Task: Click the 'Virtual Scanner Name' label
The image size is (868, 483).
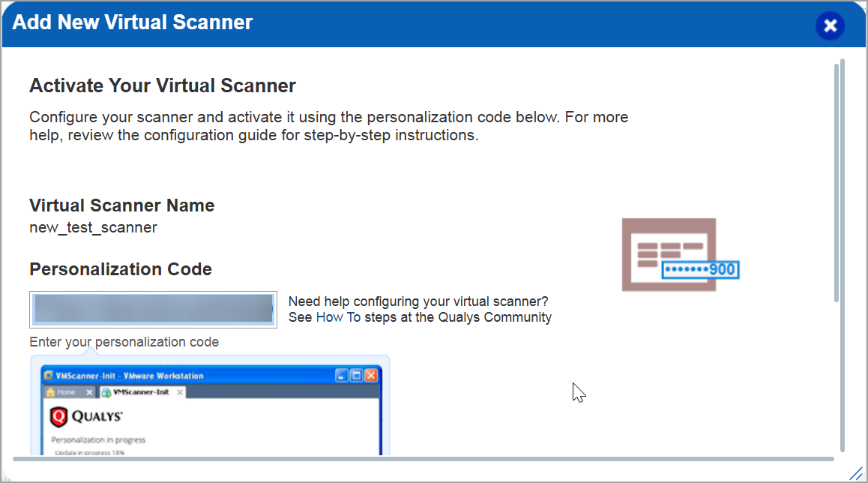Action: [121, 205]
